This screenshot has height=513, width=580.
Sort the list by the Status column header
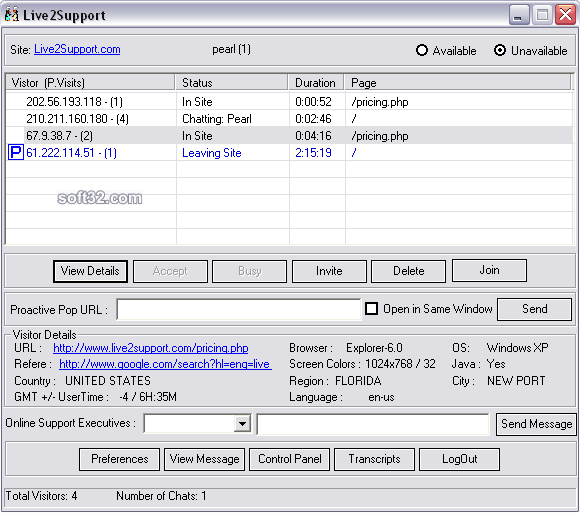tap(232, 82)
